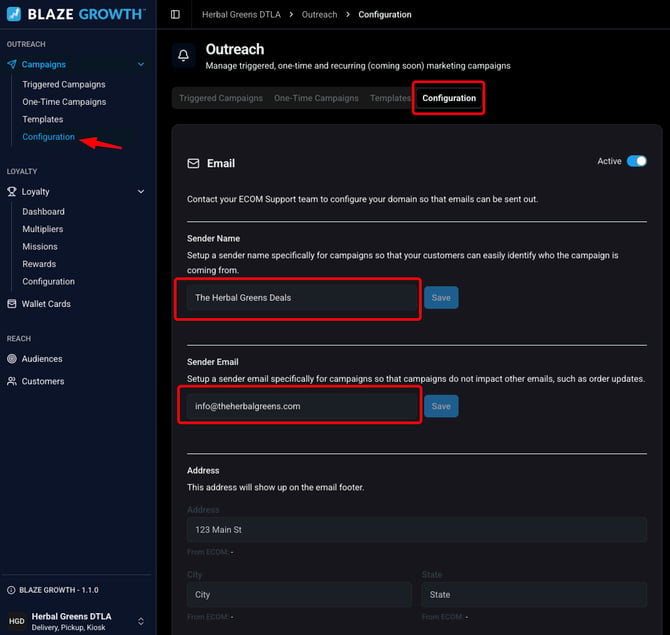Viewport: 670px width, 635px height.
Task: Toggle the sidebar panel icon
Action: [x=175, y=15]
